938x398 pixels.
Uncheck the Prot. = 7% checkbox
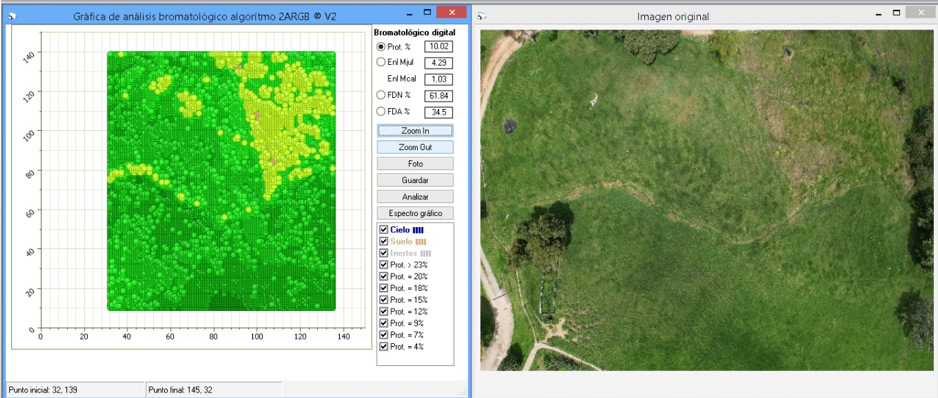point(383,335)
